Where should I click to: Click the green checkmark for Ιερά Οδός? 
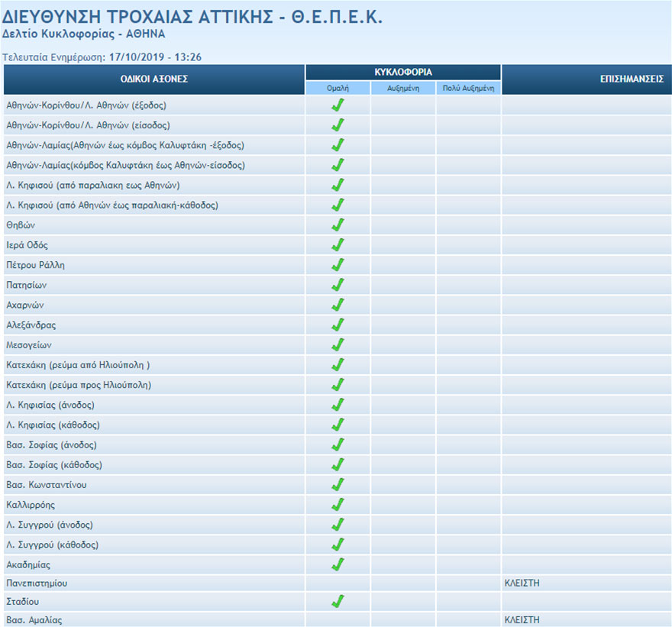pos(338,244)
